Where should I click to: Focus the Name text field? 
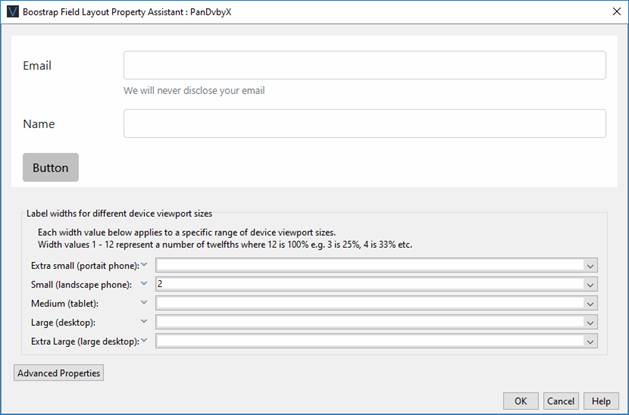pos(364,123)
